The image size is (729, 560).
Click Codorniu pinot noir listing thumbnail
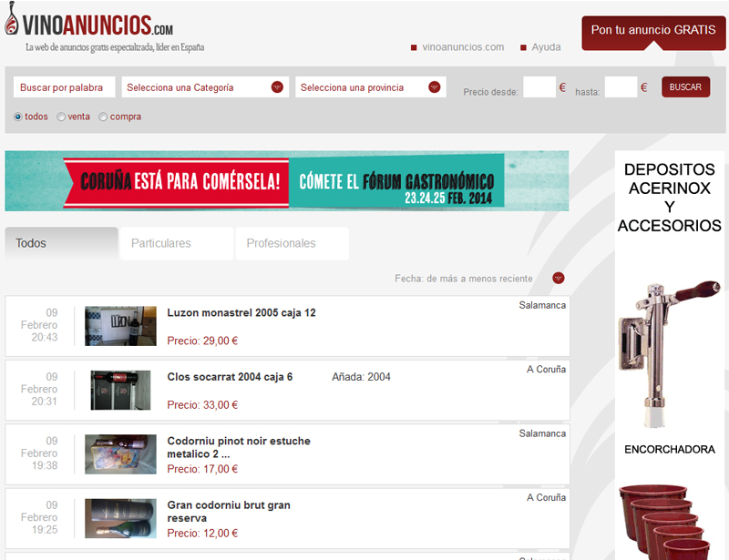(x=120, y=454)
